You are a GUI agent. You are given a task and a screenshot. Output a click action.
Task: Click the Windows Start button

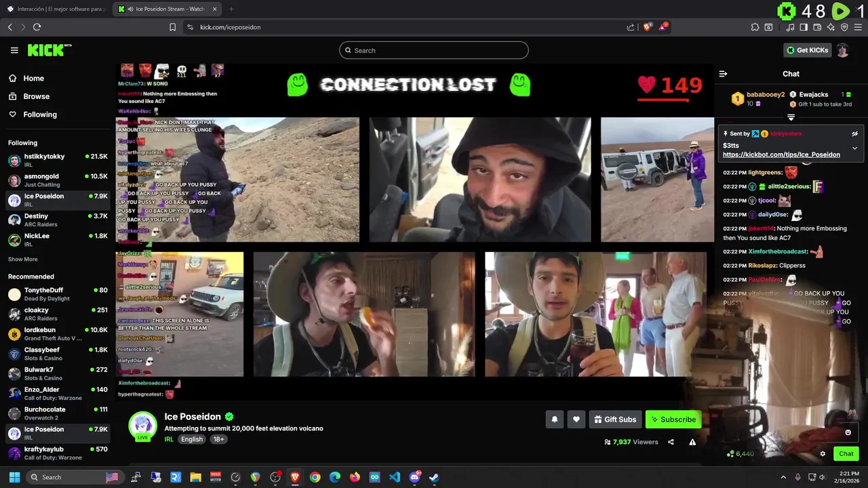[x=14, y=477]
